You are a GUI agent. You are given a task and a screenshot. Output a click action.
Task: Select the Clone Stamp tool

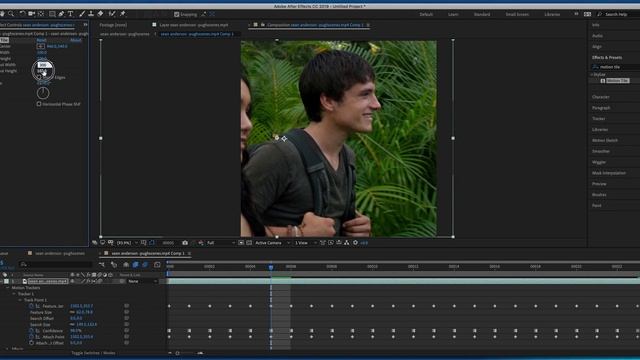(91, 14)
